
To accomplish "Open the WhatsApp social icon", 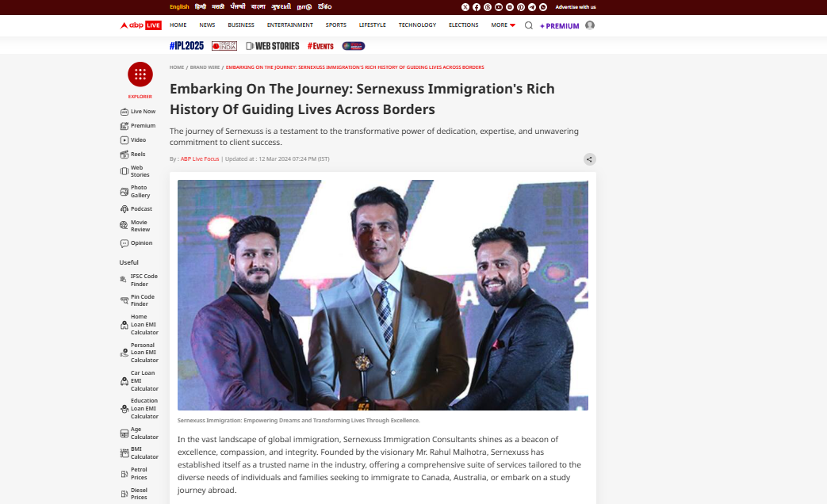I will [x=543, y=7].
